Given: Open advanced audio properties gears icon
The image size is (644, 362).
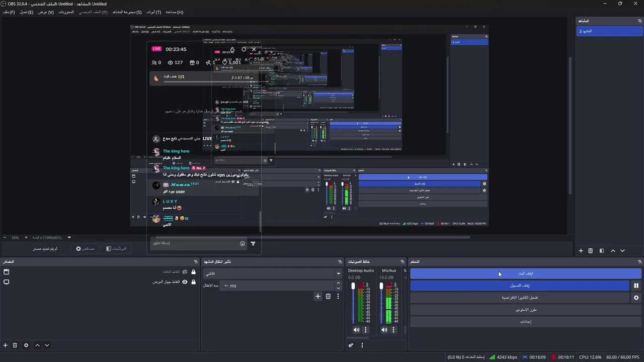Looking at the screenshot, I should tap(351, 345).
